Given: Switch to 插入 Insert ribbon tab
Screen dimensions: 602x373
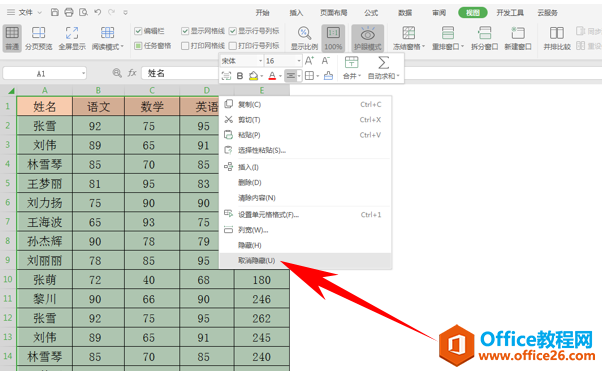Looking at the screenshot, I should coord(296,13).
